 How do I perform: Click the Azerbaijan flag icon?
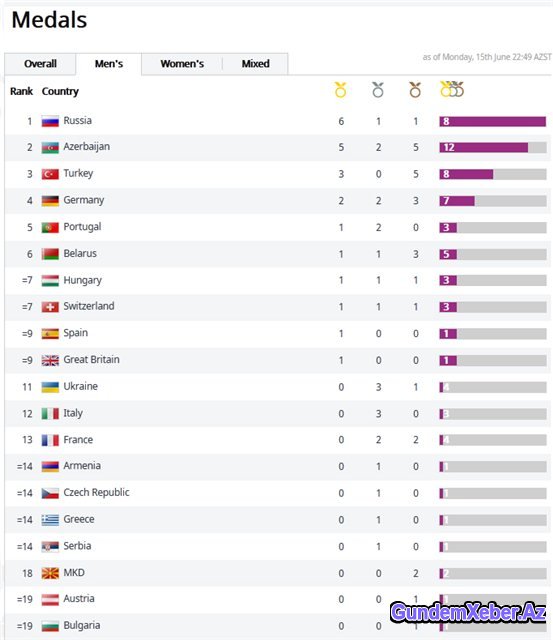point(50,147)
